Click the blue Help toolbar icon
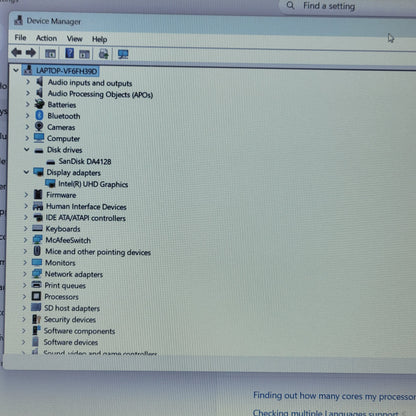 pos(69,53)
